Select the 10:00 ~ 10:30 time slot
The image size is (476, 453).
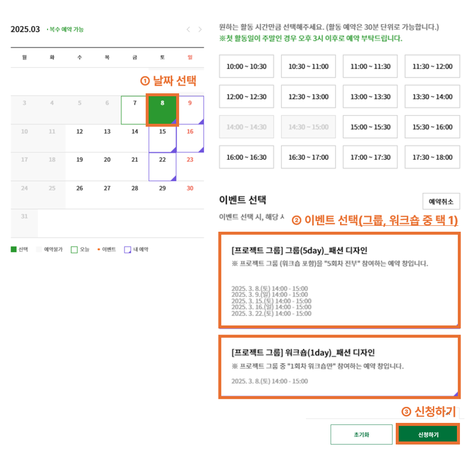(x=246, y=66)
